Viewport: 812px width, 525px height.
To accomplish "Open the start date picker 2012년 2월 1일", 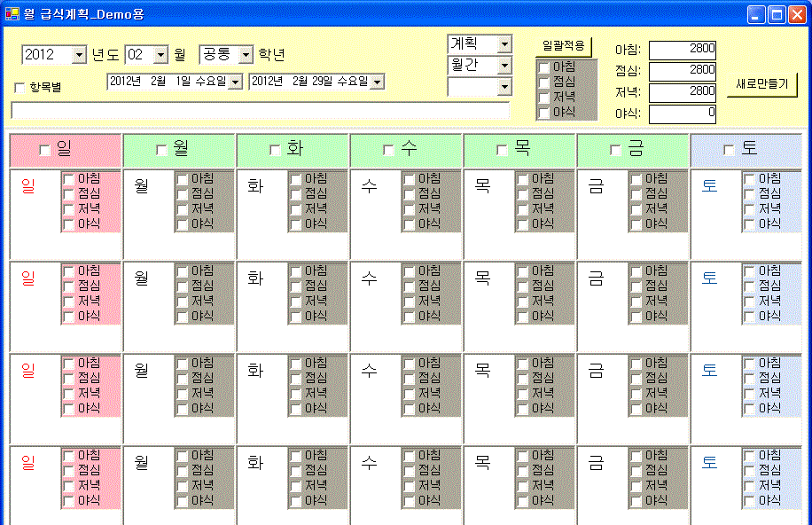I will (236, 82).
